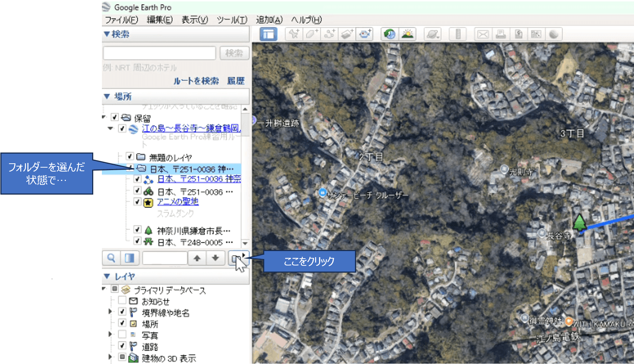Open the planet switcher icon
This screenshot has width=634, height=364.
(x=432, y=35)
